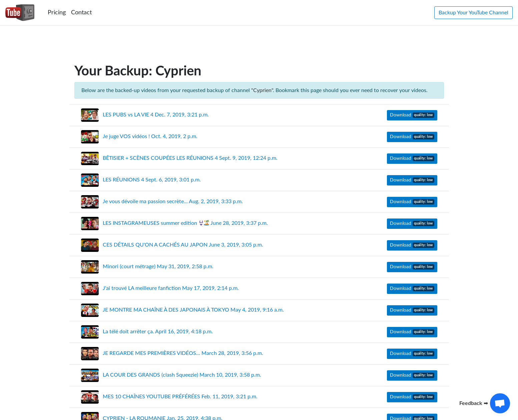This screenshot has height=420, width=518.
Task: Download MES 10 CHAÎNES YOUTUBE PRÉFÉRÉES
Action: [412, 397]
